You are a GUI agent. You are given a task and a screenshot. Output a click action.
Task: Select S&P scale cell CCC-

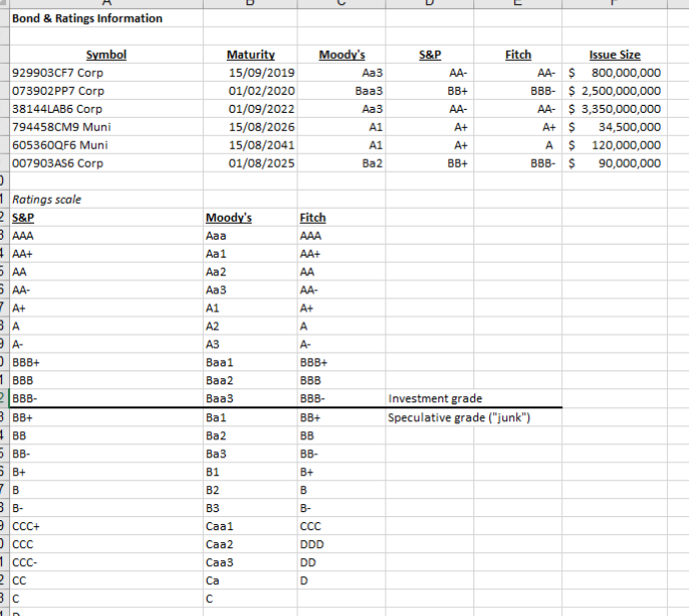click(106, 562)
